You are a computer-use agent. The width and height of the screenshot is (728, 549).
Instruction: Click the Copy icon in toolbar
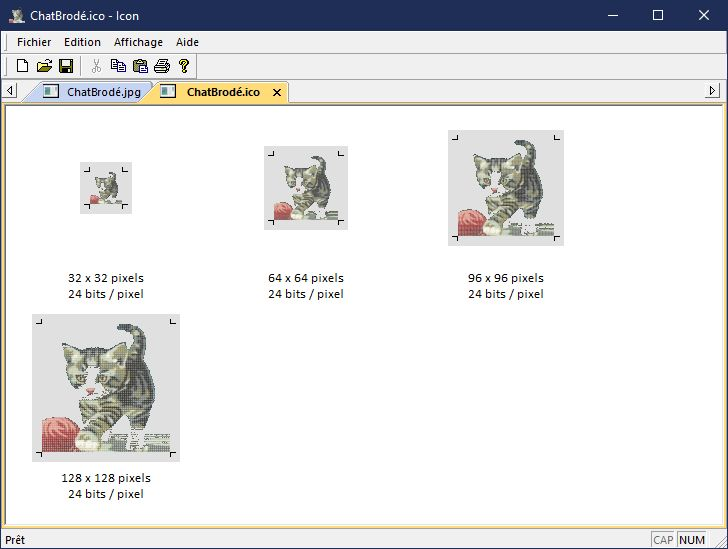[x=118, y=66]
